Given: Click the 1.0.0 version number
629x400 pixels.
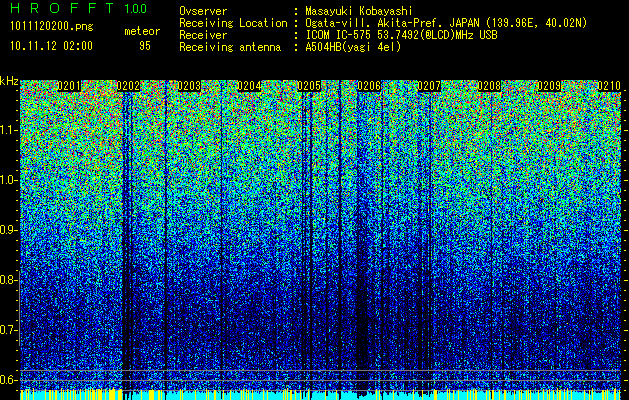Looking at the screenshot, I should 136,8.
